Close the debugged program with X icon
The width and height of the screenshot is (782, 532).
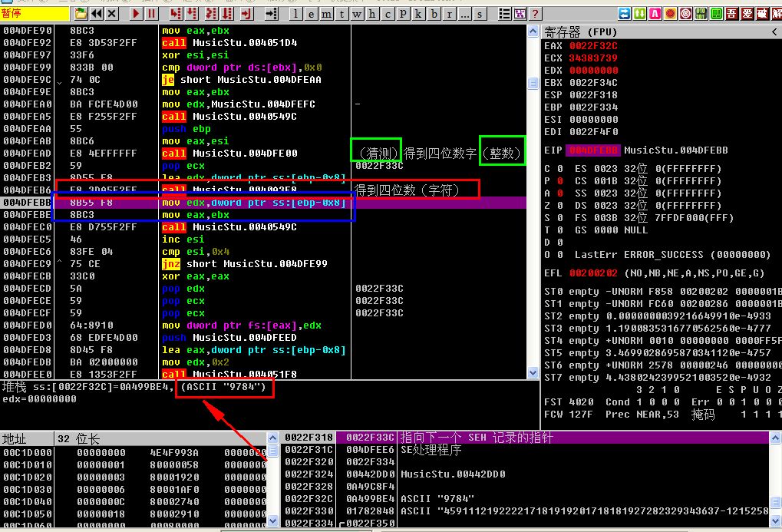click(112, 14)
